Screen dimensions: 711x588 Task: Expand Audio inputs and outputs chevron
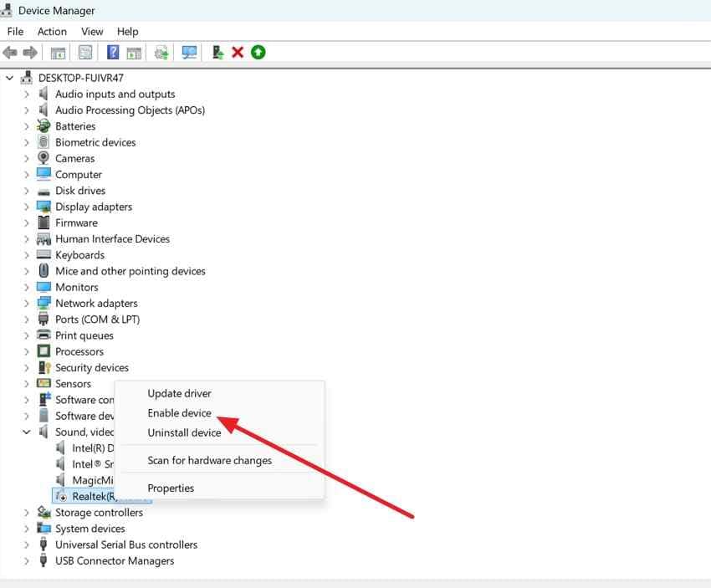pos(26,95)
